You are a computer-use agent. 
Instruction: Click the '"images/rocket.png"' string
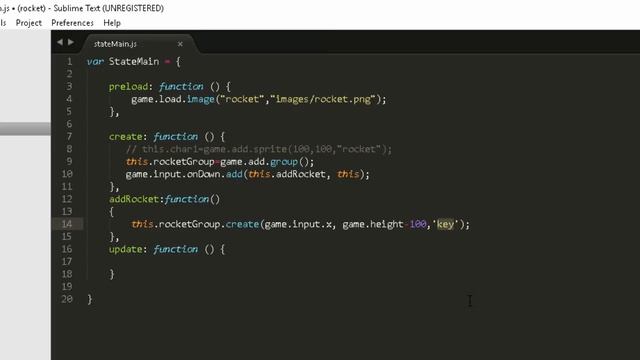click(x=322, y=99)
